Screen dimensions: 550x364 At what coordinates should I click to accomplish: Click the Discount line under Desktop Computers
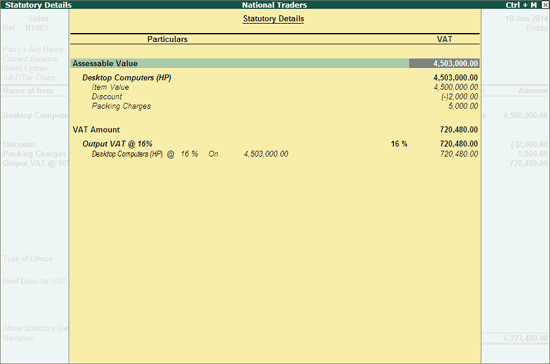[107, 96]
